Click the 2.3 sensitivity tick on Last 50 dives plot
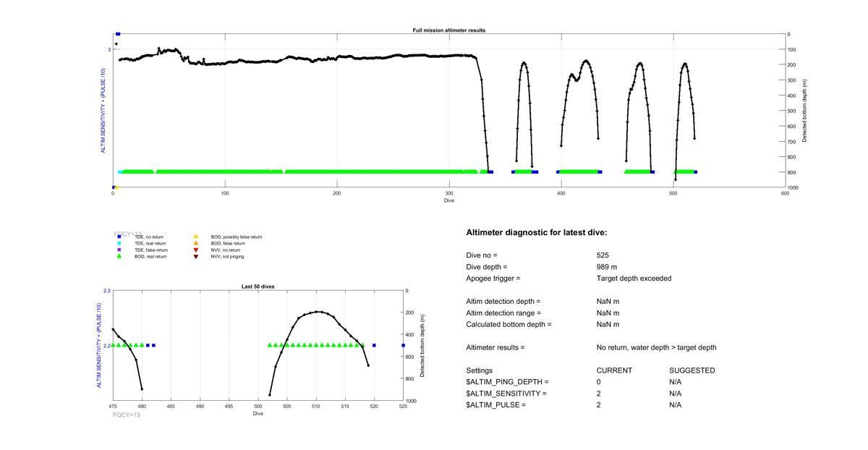 coord(107,291)
